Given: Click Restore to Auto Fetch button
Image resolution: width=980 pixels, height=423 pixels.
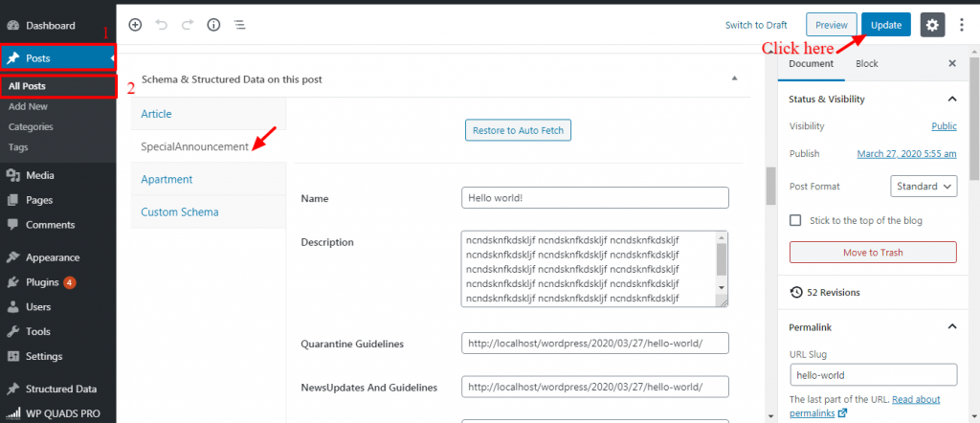Looking at the screenshot, I should [518, 130].
